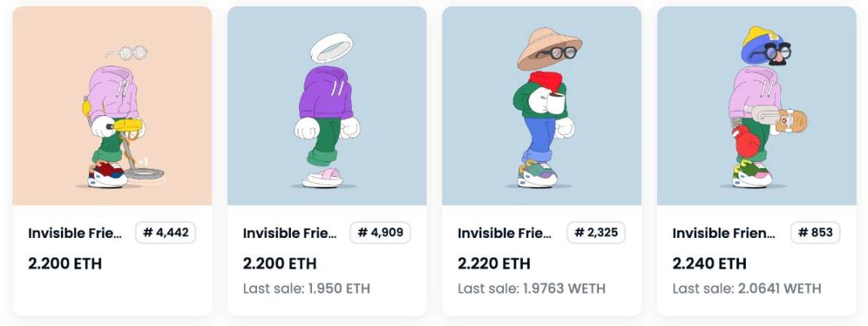This screenshot has width=868, height=326.
Task: Open Invisible Friends title on card 4,442
Action: tap(75, 233)
